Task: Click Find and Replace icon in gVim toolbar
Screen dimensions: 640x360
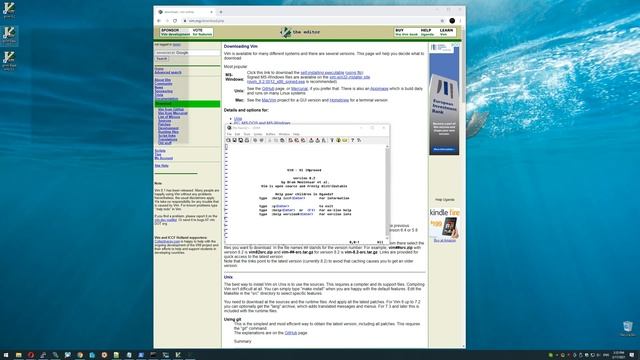Action: click(291, 140)
